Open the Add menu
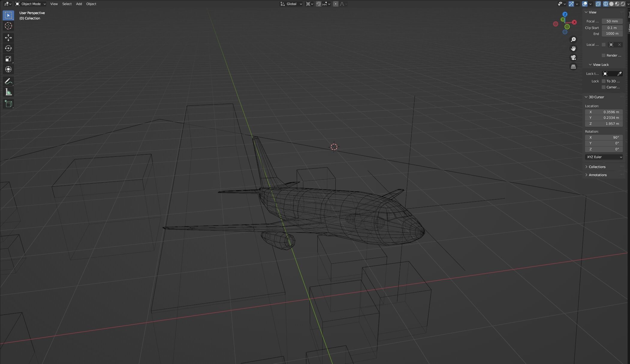Viewport: 630px width, 364px height. tap(79, 4)
